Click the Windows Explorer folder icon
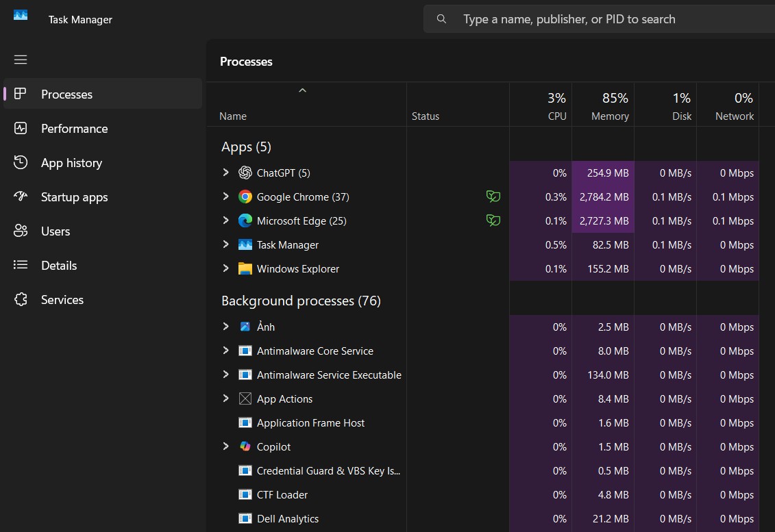 click(245, 269)
